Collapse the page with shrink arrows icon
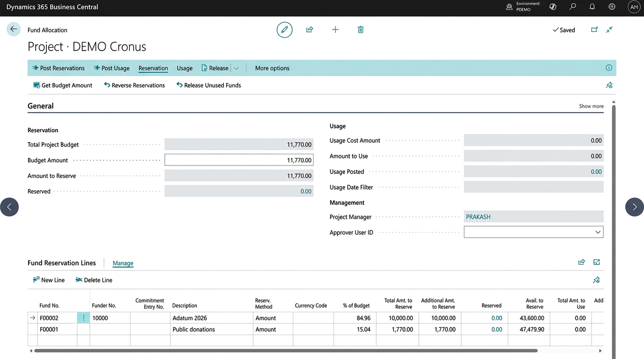 (609, 30)
